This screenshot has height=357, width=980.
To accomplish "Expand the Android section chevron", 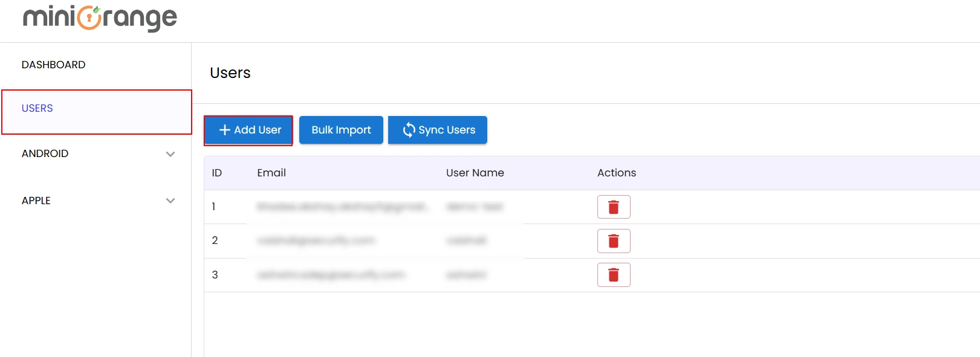I will (x=170, y=154).
